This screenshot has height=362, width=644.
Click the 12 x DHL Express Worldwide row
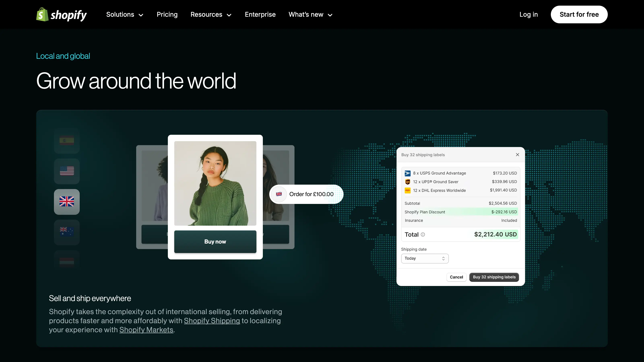[460, 190]
